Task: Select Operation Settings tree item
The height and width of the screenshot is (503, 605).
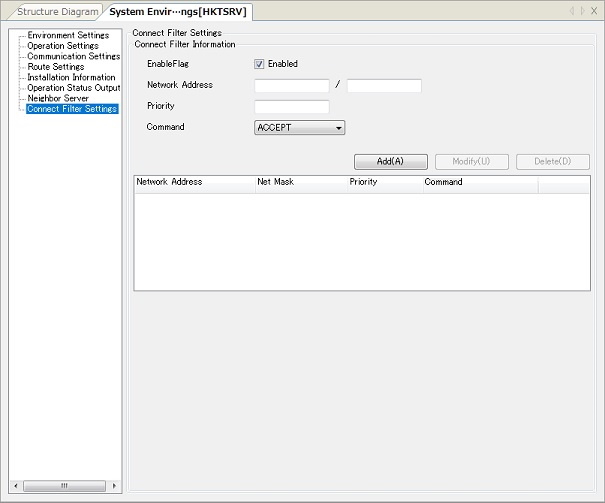Action: [62, 46]
